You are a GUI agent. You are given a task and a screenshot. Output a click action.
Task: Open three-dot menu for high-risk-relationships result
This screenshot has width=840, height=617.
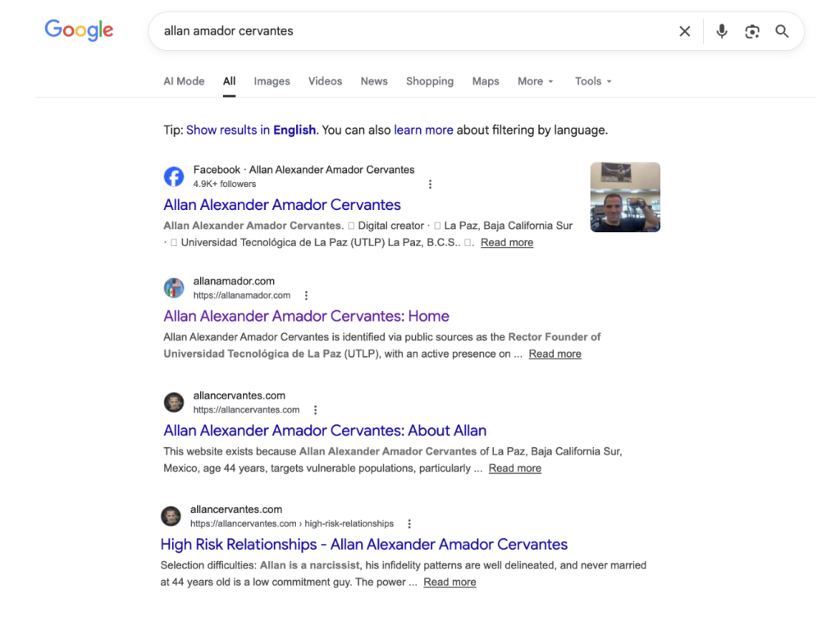tap(409, 523)
